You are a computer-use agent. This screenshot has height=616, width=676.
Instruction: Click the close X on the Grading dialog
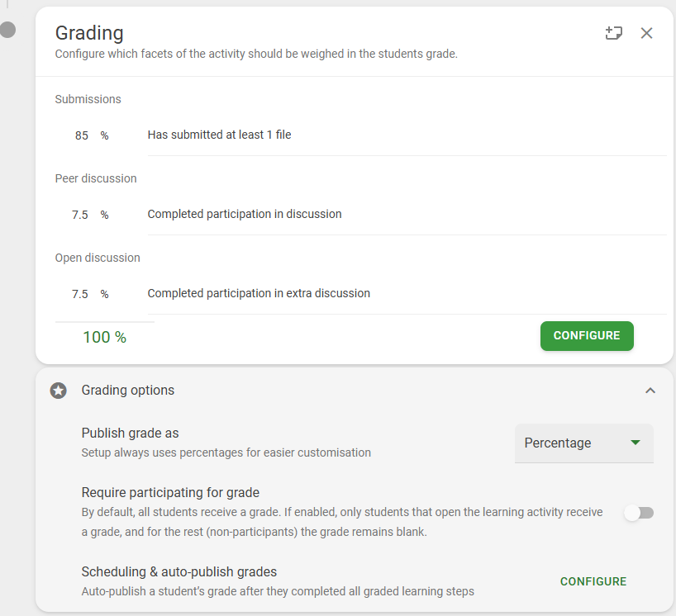pos(646,33)
